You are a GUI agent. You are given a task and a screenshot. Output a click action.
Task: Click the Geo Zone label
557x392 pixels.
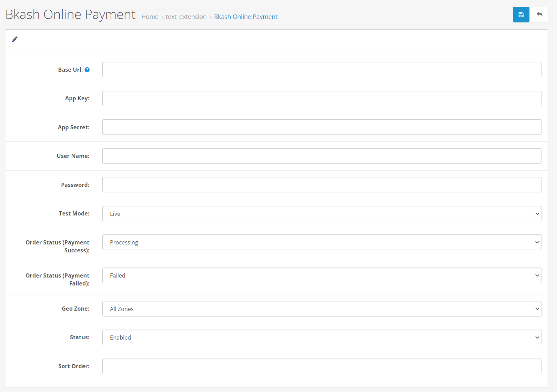75,309
